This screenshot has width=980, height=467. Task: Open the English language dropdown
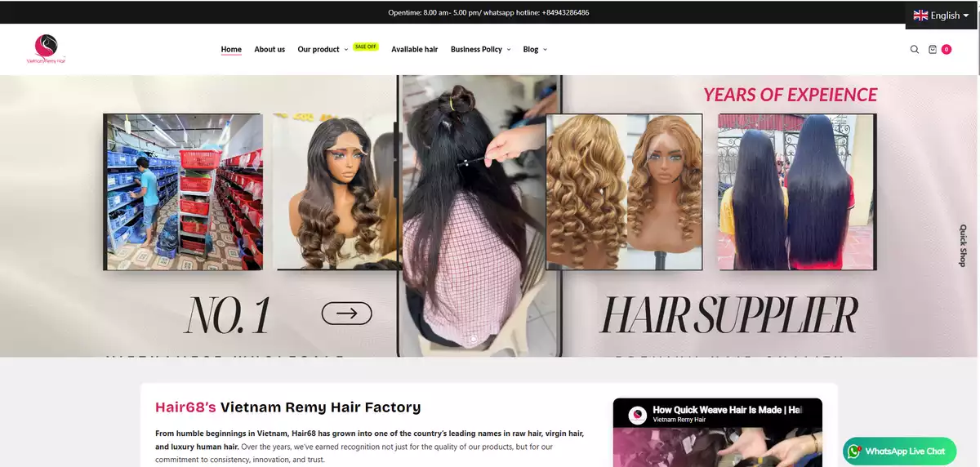942,15
